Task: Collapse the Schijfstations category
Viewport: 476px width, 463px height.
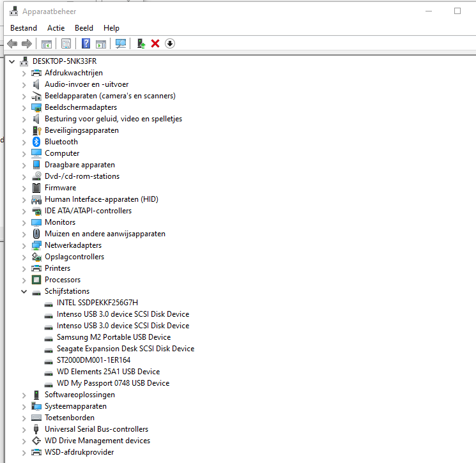Action: (x=24, y=292)
